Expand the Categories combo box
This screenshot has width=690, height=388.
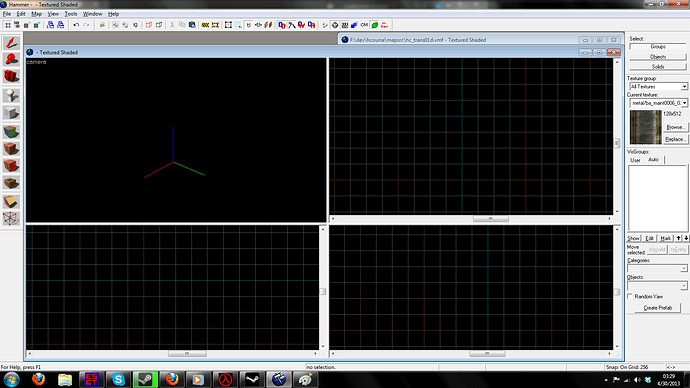click(657, 268)
